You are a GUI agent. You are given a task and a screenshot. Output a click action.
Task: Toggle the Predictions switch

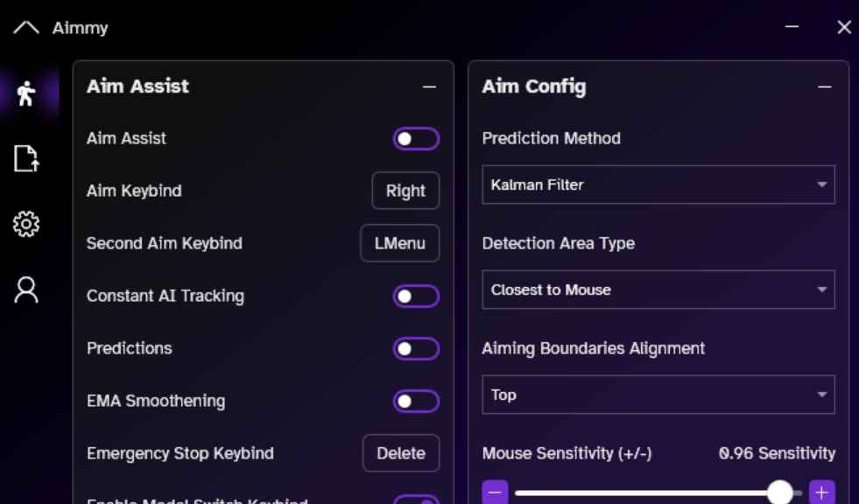coord(415,349)
